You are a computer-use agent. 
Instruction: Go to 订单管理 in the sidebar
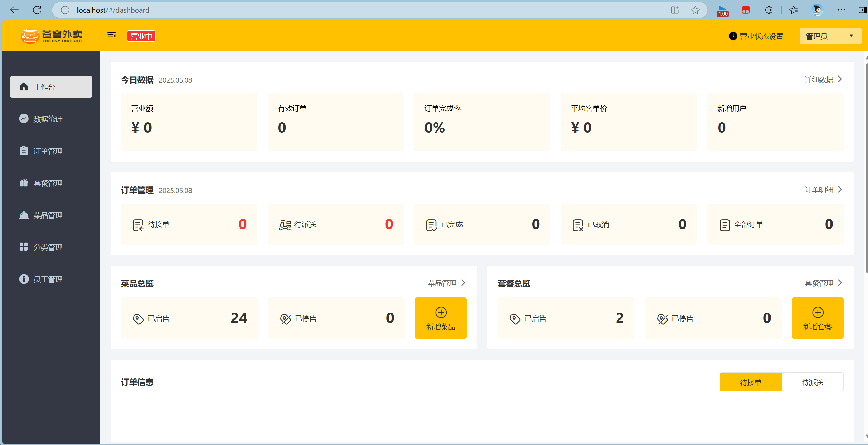tap(48, 151)
